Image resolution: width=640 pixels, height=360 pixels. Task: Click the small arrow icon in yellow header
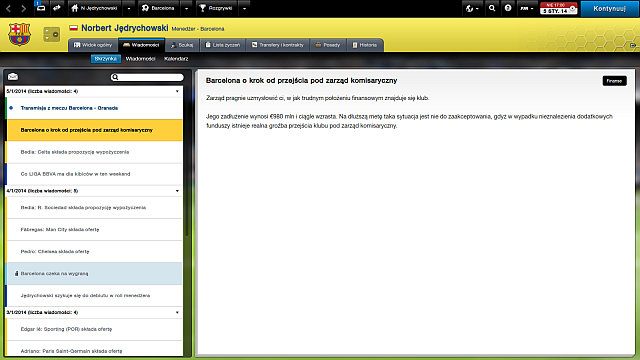pyautogui.click(x=633, y=45)
